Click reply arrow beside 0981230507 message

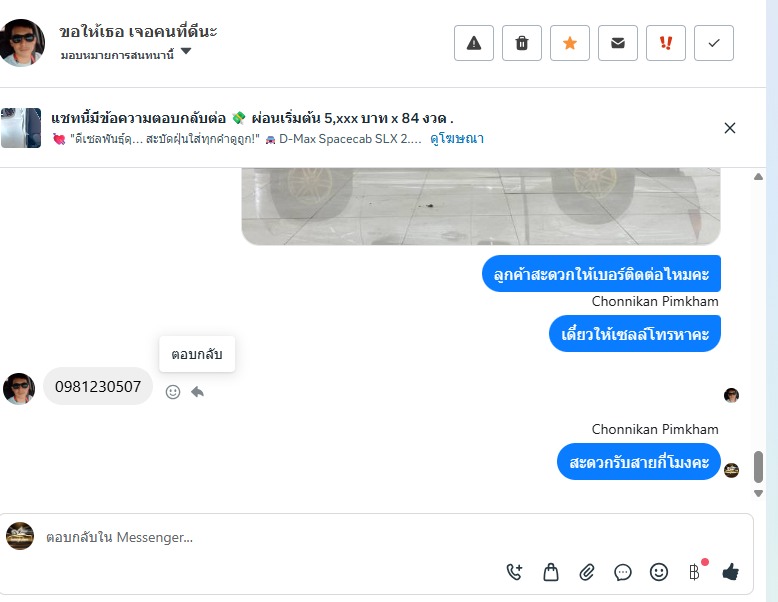[x=197, y=392]
